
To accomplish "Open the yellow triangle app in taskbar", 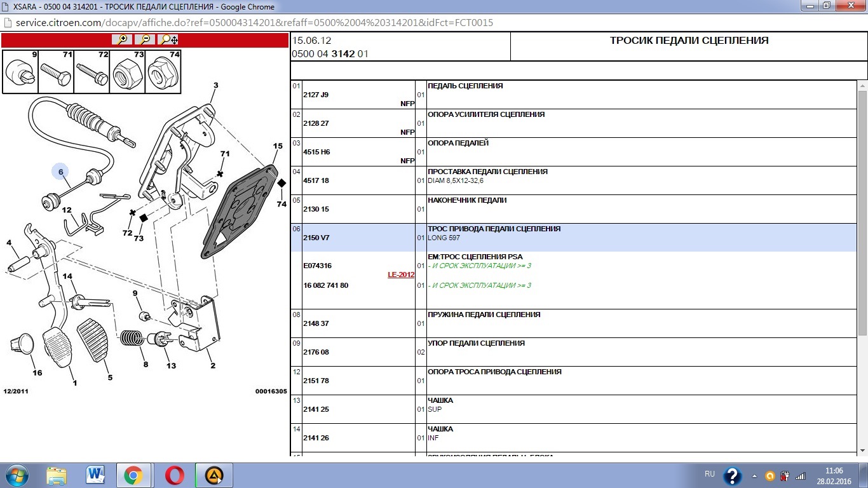I will 214,475.
